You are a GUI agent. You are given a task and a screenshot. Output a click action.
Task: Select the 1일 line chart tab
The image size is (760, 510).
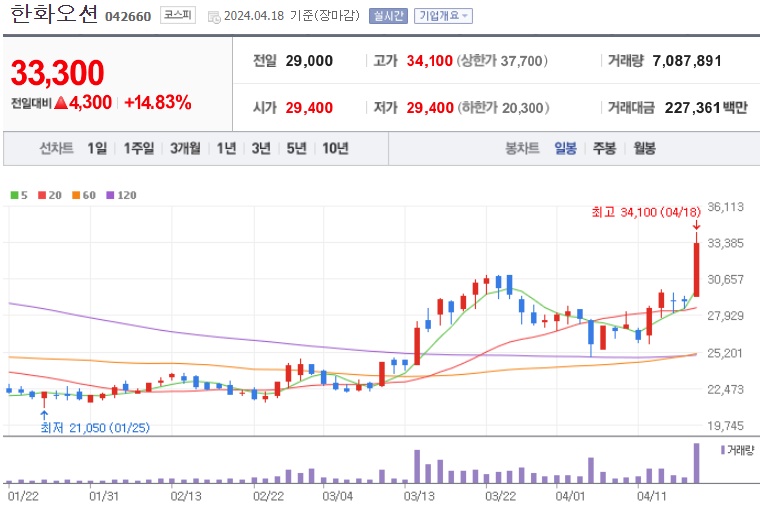(x=97, y=148)
